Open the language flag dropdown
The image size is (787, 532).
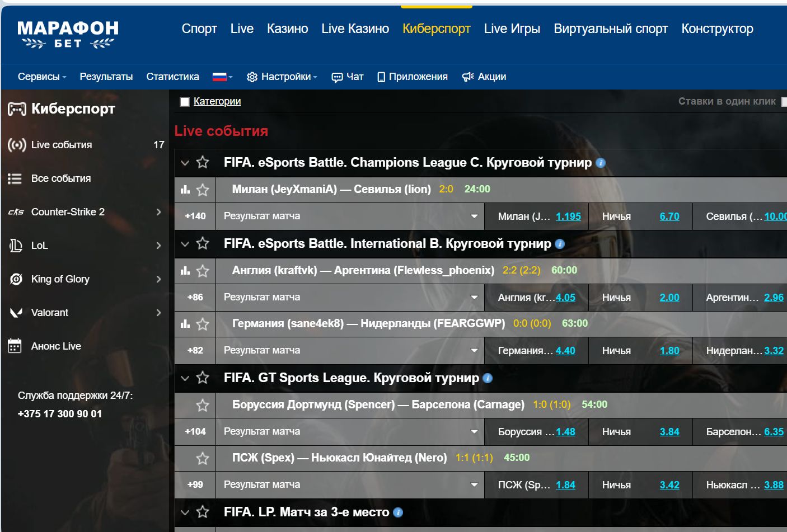coord(222,77)
